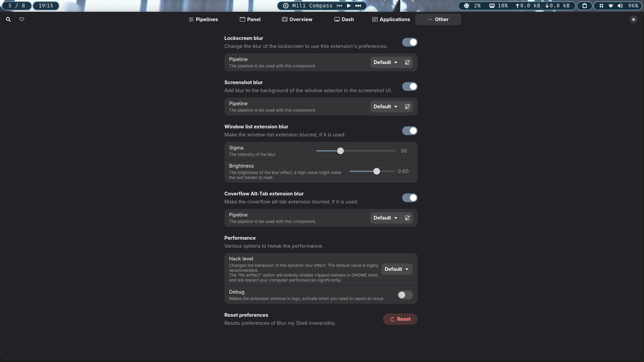This screenshot has height=362, width=644.
Task: Click the volume speaker icon
Action: click(620, 6)
